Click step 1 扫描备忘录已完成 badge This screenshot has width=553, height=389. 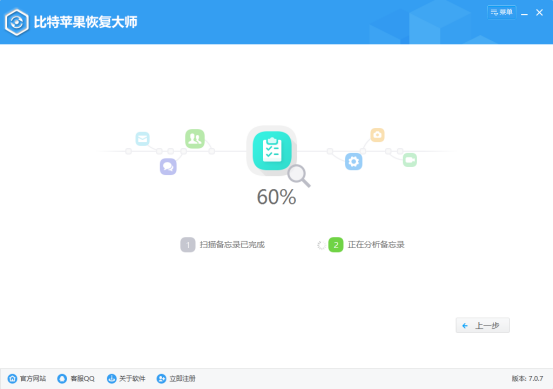click(x=188, y=245)
